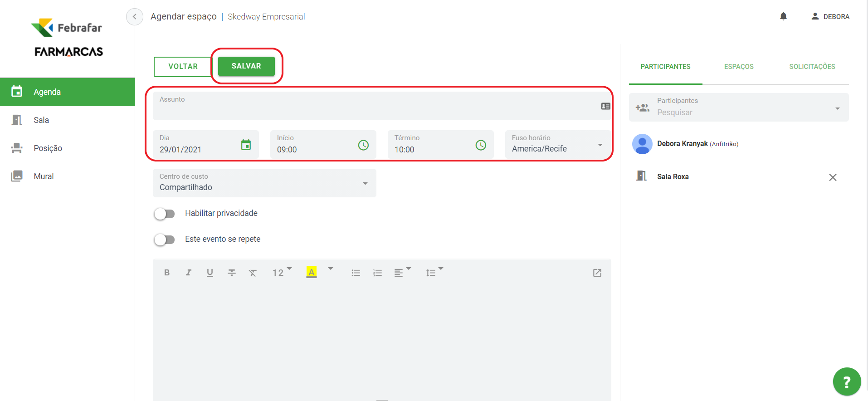Viewport: 868px width, 401px height.
Task: Open the calendar picker in Dia field
Action: click(x=246, y=145)
